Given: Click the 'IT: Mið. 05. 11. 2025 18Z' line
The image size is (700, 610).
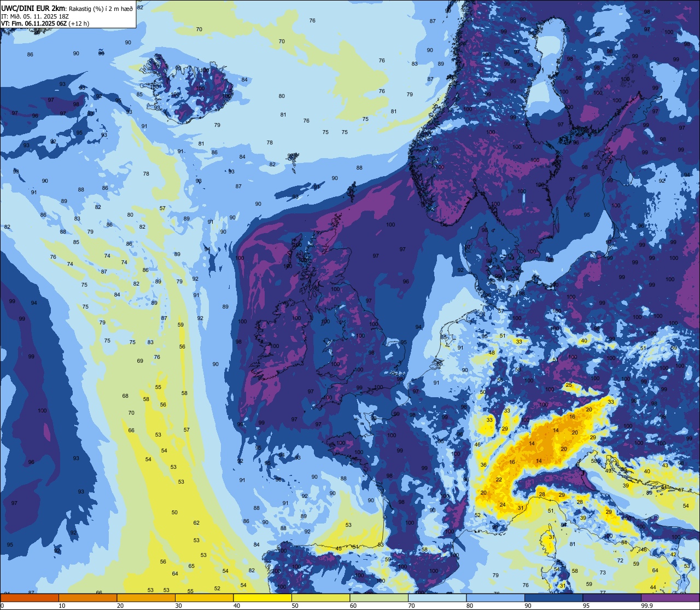Looking at the screenshot, I should (36, 16).
